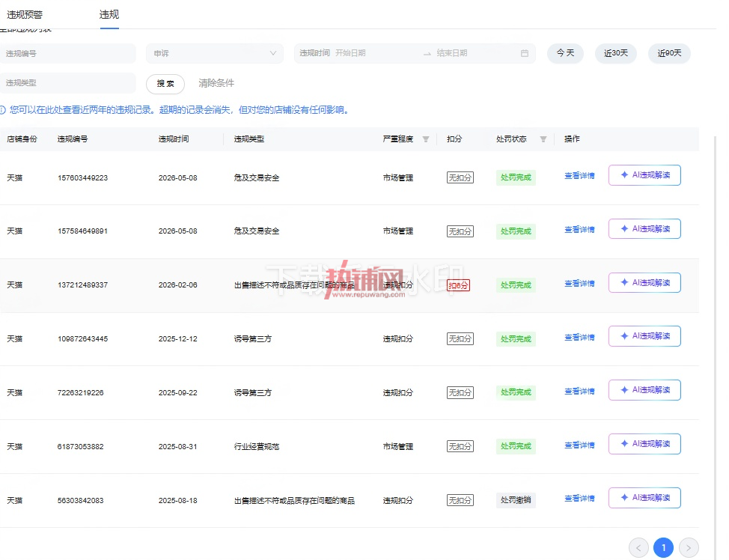Screen dimensions: 729x560
Task: Click the 开始日期 date input
Action: (376, 53)
